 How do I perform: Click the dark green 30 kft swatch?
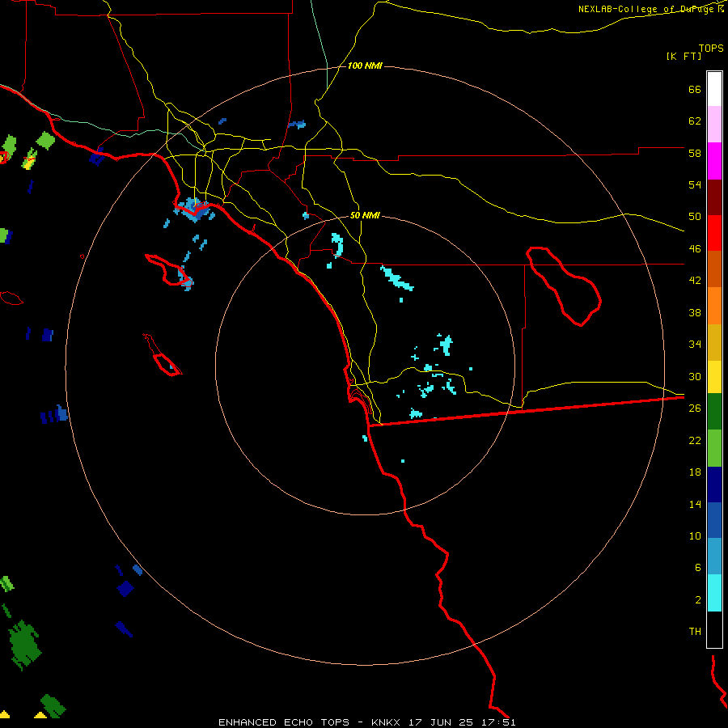click(x=714, y=412)
